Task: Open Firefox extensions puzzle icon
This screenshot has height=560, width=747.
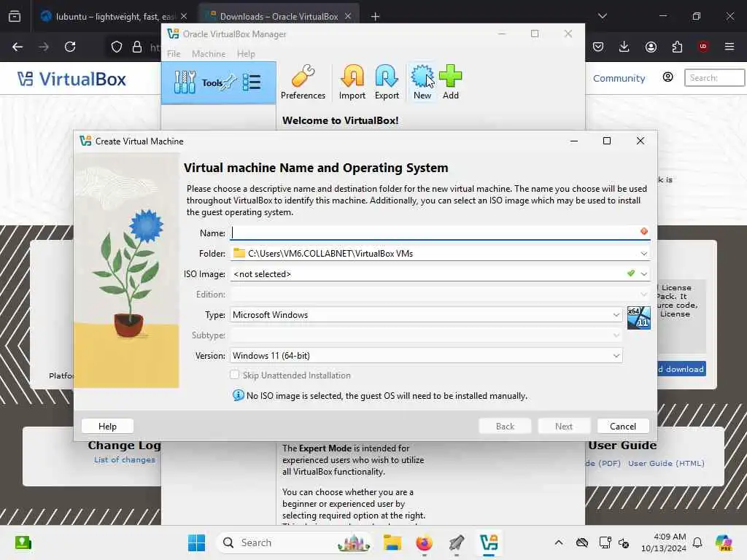Action: (x=677, y=47)
